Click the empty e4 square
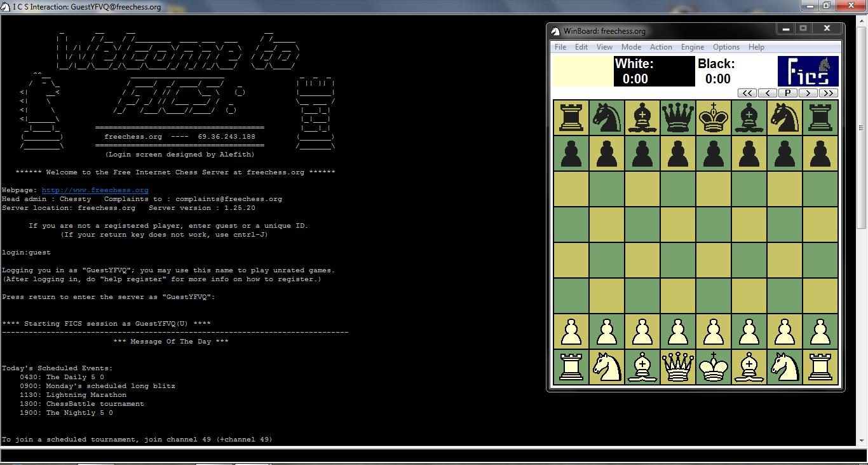 pos(713,260)
